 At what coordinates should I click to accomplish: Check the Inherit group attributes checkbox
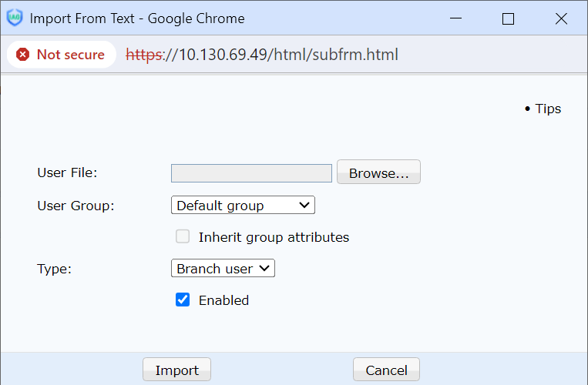[183, 236]
